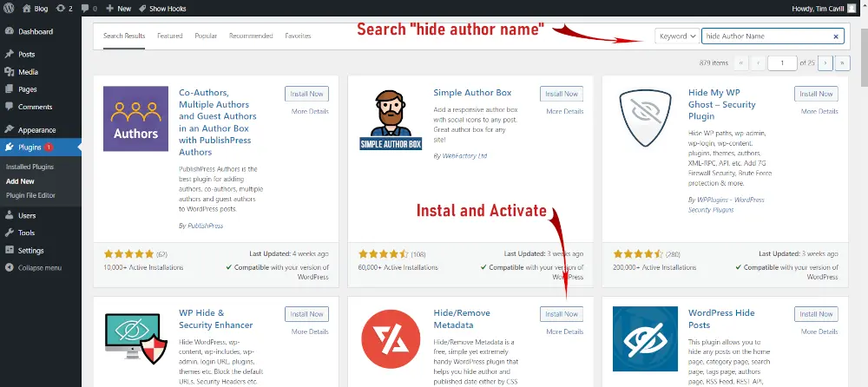Viewport: 868px width, 387px height.
Task: Click the Plugins update count badge
Action: [x=49, y=148]
